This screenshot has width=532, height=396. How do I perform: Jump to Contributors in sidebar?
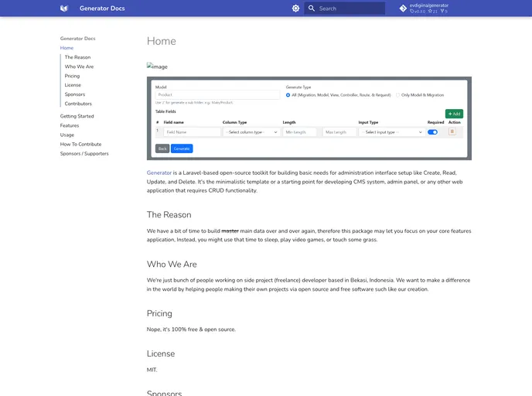78,104
